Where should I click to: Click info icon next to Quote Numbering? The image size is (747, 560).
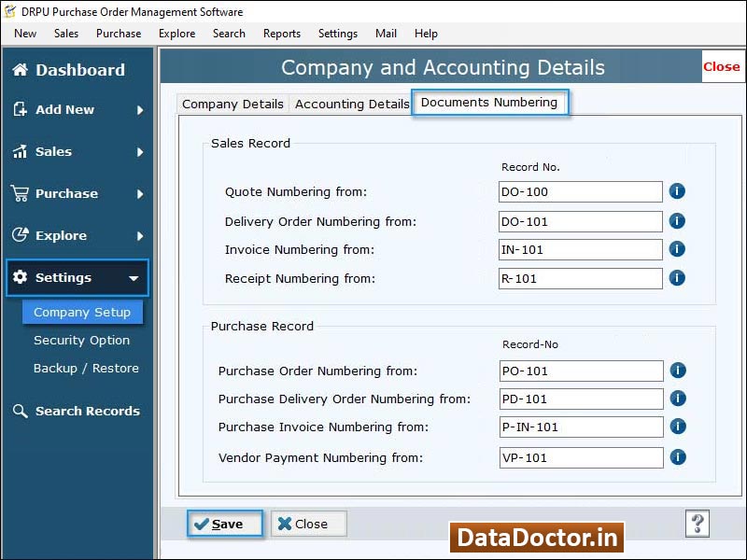pos(677,191)
